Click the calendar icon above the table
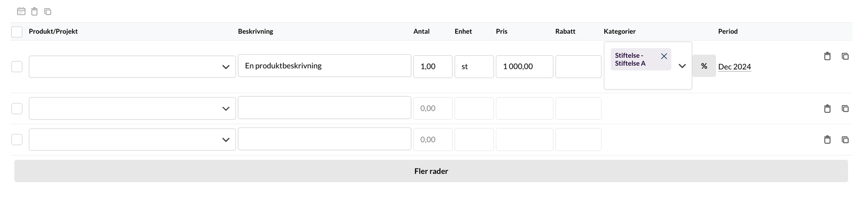This screenshot has width=868, height=200. (x=21, y=11)
